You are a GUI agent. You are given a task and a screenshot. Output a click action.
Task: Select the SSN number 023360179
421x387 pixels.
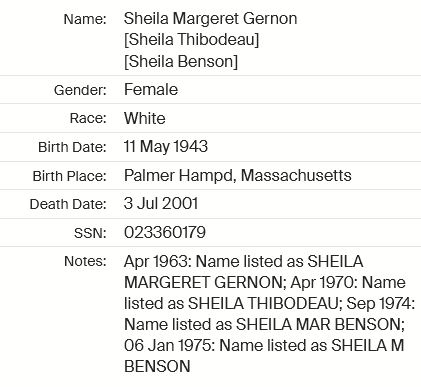(165, 232)
